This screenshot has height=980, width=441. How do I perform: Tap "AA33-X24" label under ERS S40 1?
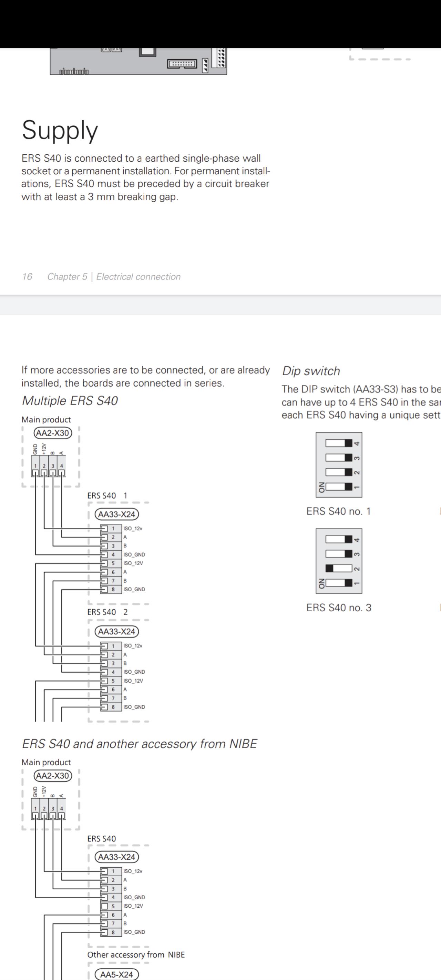click(116, 514)
